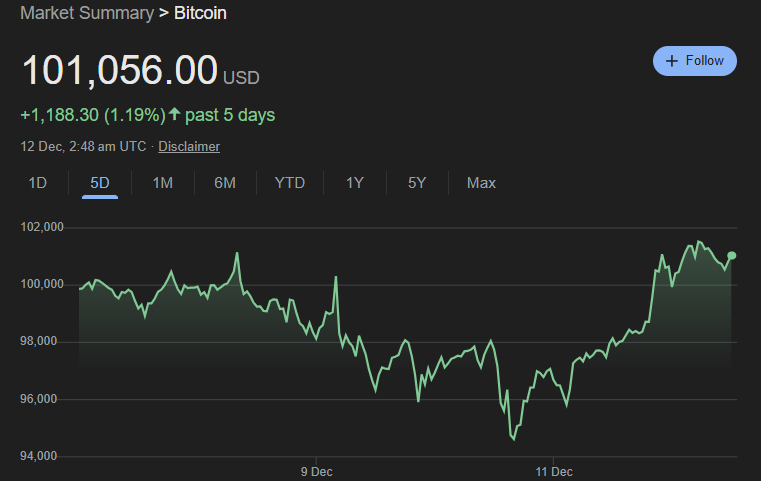Follow the Bitcoin price

click(x=695, y=61)
